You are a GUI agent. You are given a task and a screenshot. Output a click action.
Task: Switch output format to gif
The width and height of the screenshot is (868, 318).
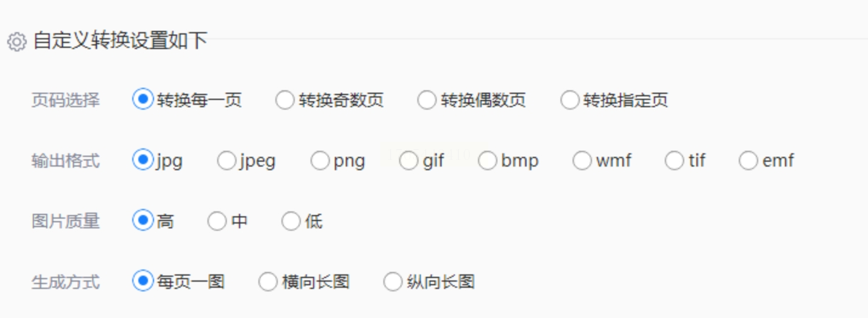409,161
